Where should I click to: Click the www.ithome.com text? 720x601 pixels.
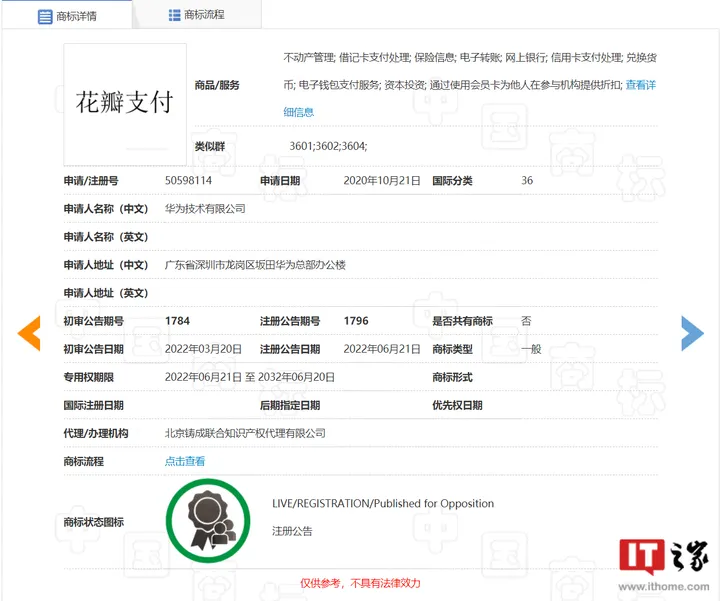pyautogui.click(x=664, y=586)
